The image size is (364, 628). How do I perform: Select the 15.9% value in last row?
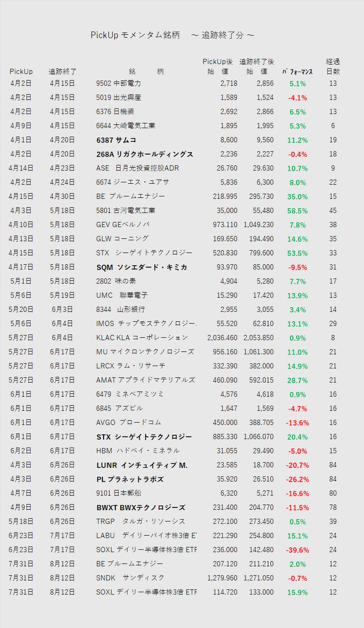(x=298, y=592)
